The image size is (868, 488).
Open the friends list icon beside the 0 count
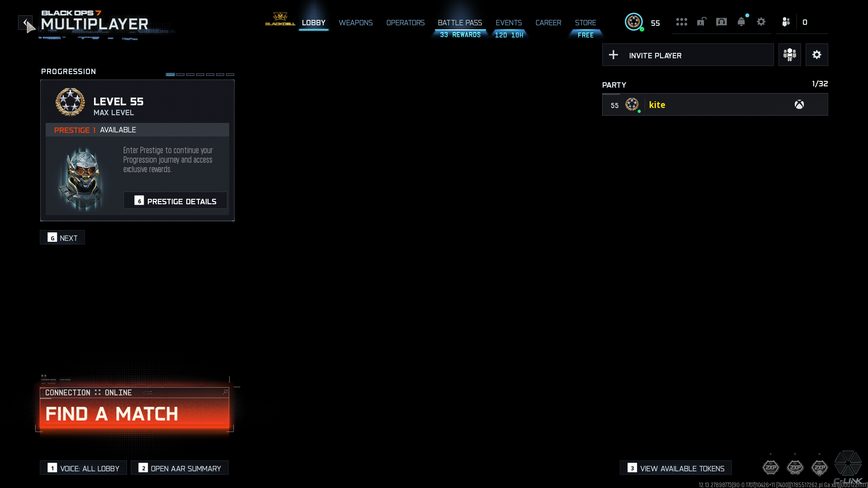[786, 22]
